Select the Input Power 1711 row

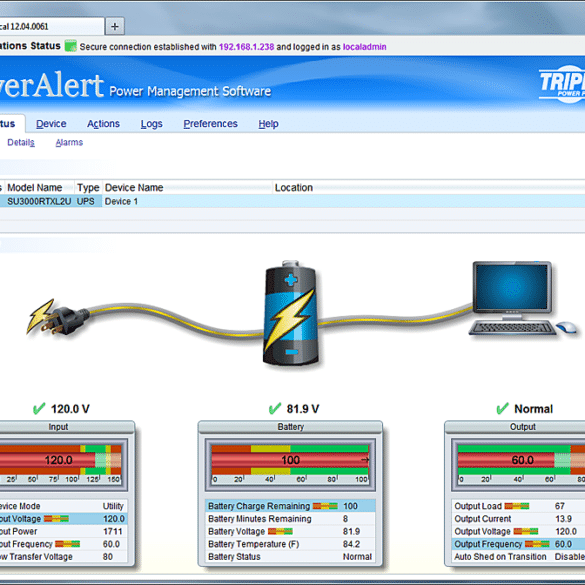point(63,531)
